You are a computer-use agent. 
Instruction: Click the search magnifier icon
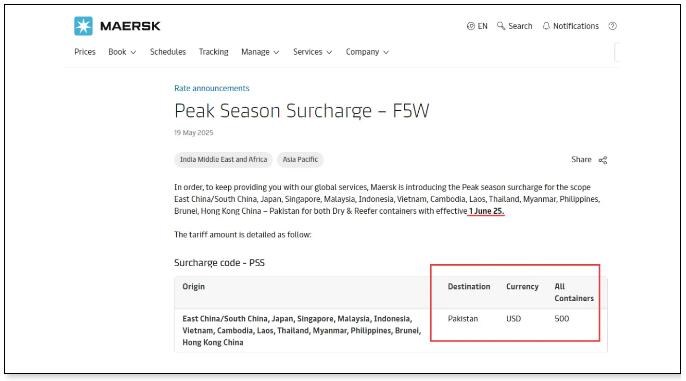pos(501,26)
